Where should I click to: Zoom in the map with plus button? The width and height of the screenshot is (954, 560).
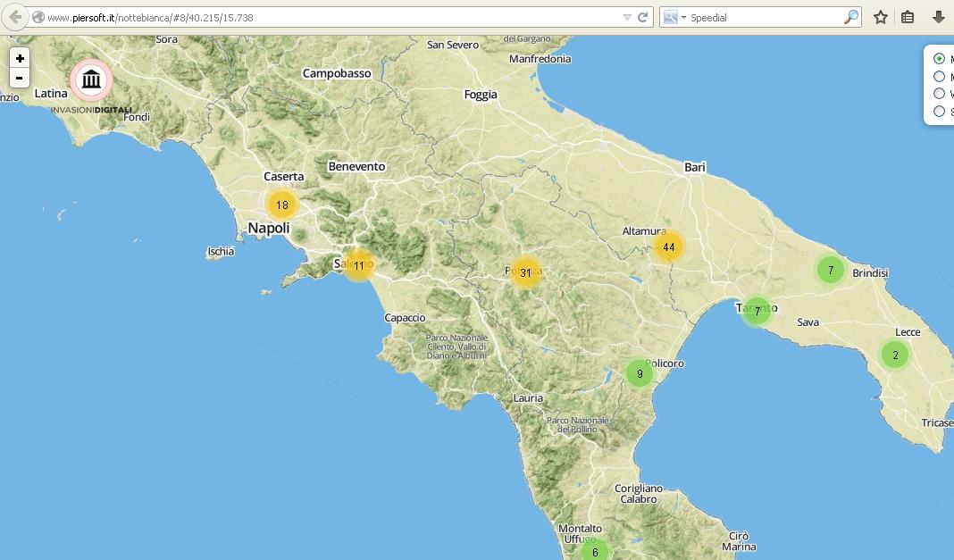point(20,58)
